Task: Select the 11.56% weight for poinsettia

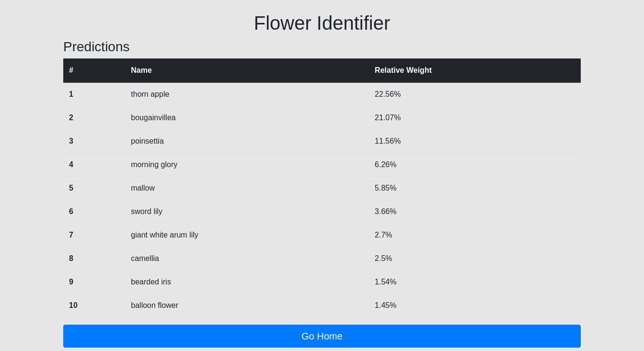Action: coord(388,141)
